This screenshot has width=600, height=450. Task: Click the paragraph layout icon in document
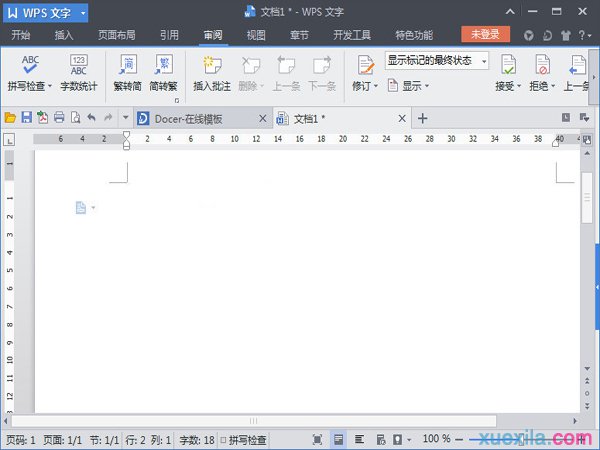(x=81, y=208)
